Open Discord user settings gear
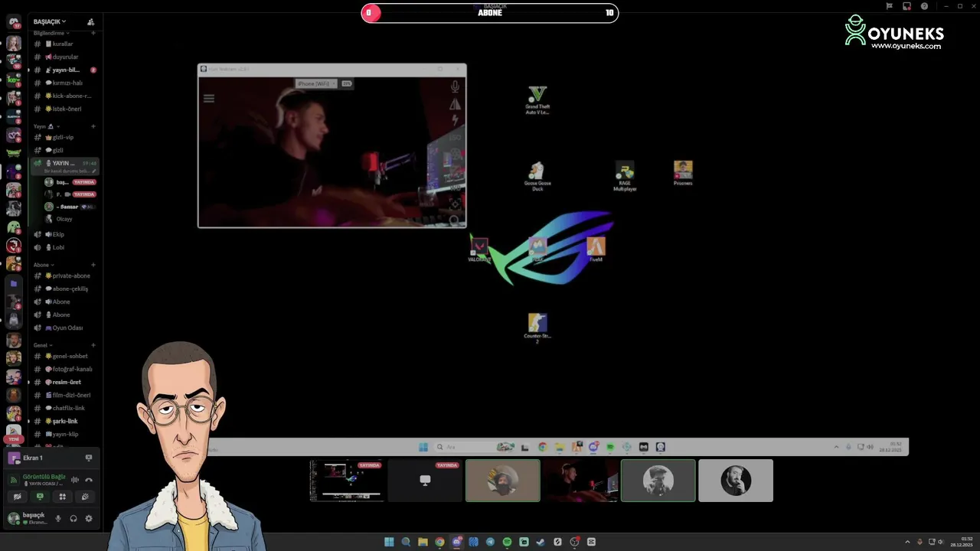980x551 pixels. (x=89, y=518)
